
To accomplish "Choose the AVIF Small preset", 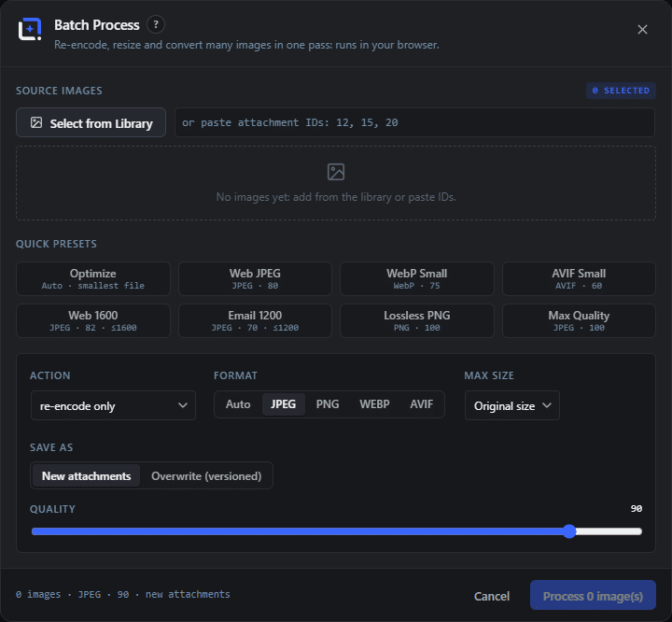I will click(579, 279).
